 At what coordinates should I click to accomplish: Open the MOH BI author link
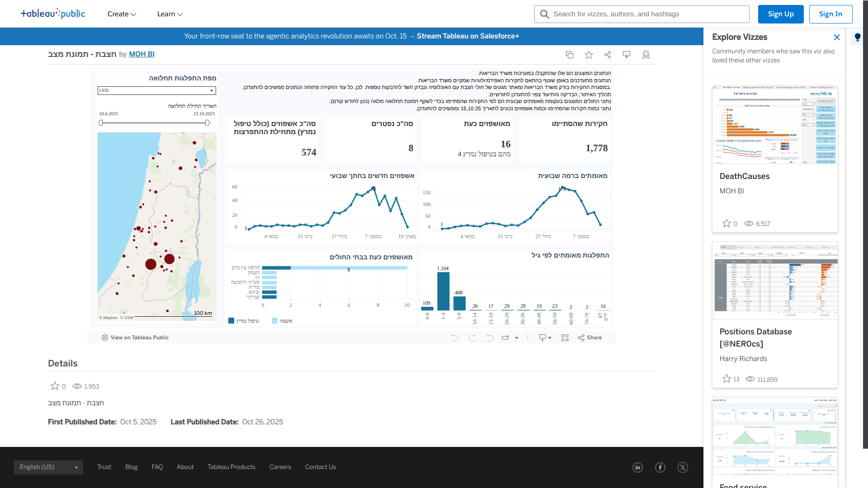coord(142,54)
